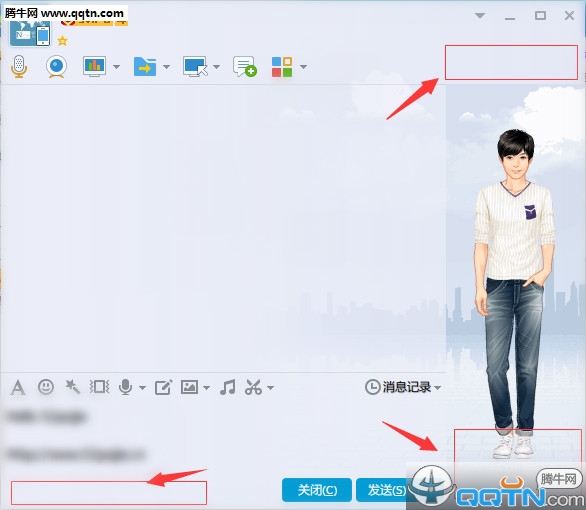
Task: Send a window shake nudge
Action: (99, 387)
